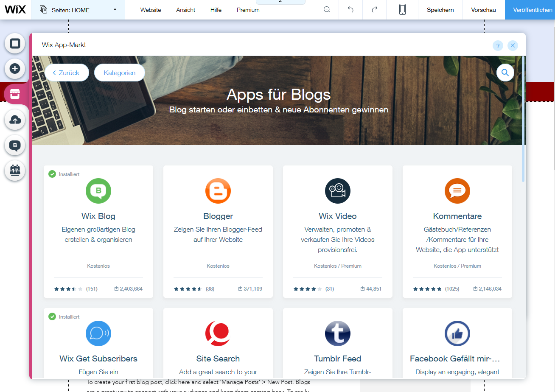
Task: Open the Blogger app title
Action: pyautogui.click(x=218, y=216)
